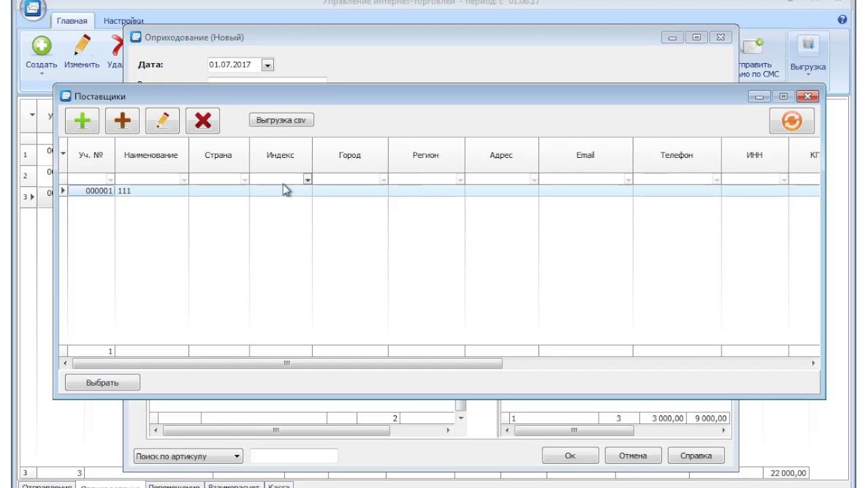Image resolution: width=868 pixels, height=488 pixels.
Task: Open the Перемещение bottom tab
Action: click(174, 486)
